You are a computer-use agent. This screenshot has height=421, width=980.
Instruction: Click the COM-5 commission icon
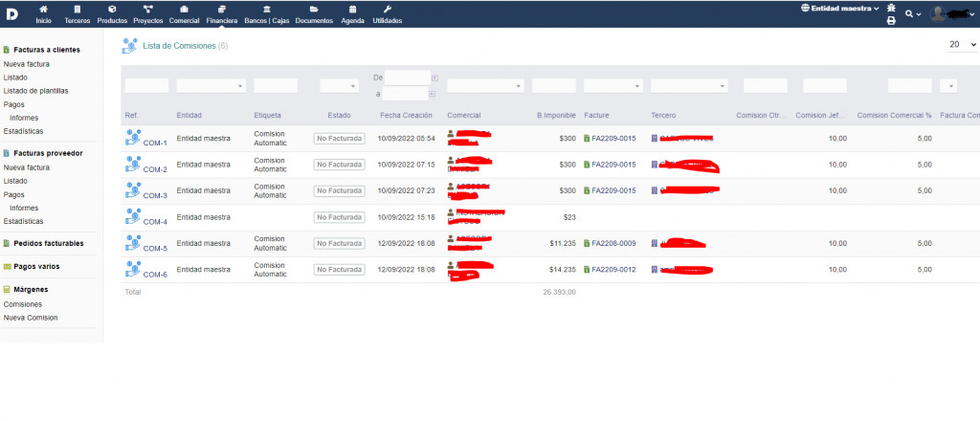tap(133, 242)
